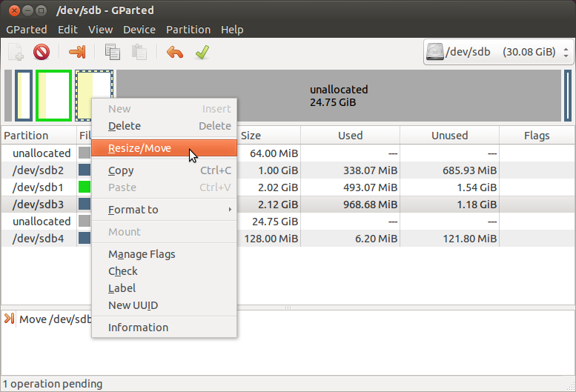Viewport: 576px width, 392px height.
Task: Click the 968.68 MiB used value
Action: (370, 205)
